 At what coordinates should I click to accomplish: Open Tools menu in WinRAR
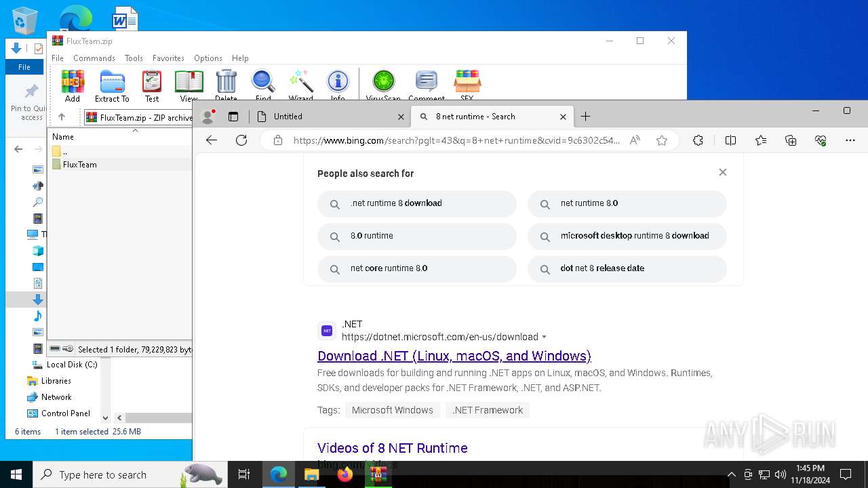coord(134,58)
